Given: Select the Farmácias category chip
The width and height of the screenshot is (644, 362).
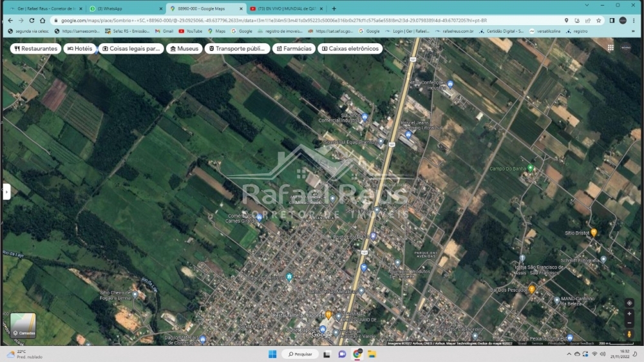Looking at the screenshot, I should (293, 48).
